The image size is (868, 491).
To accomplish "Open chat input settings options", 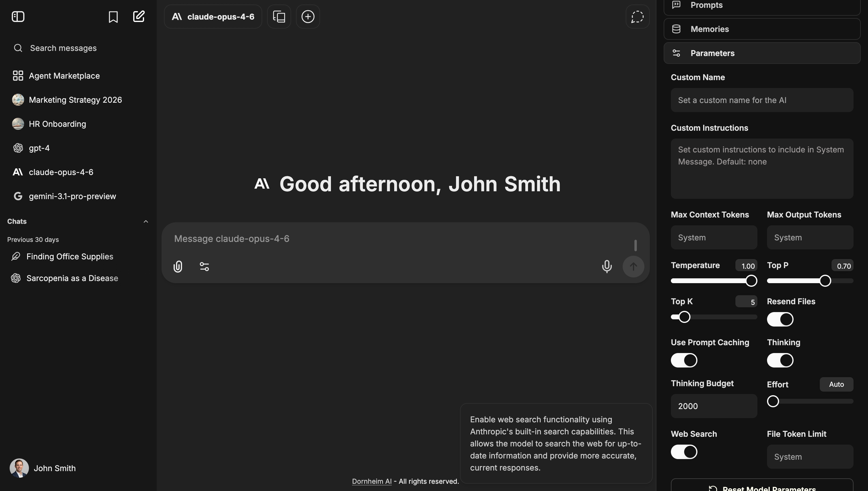I will 204,266.
